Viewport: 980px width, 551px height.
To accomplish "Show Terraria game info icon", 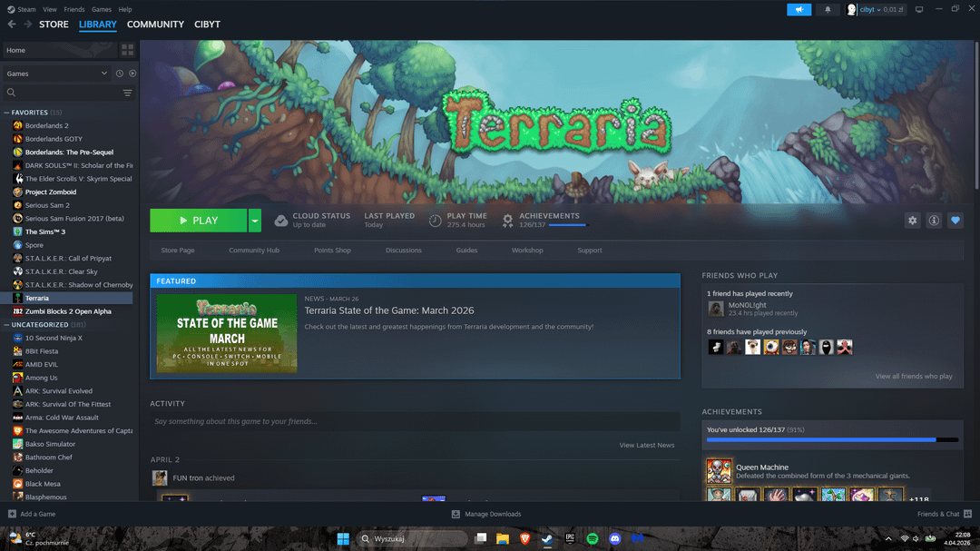I will coord(934,221).
